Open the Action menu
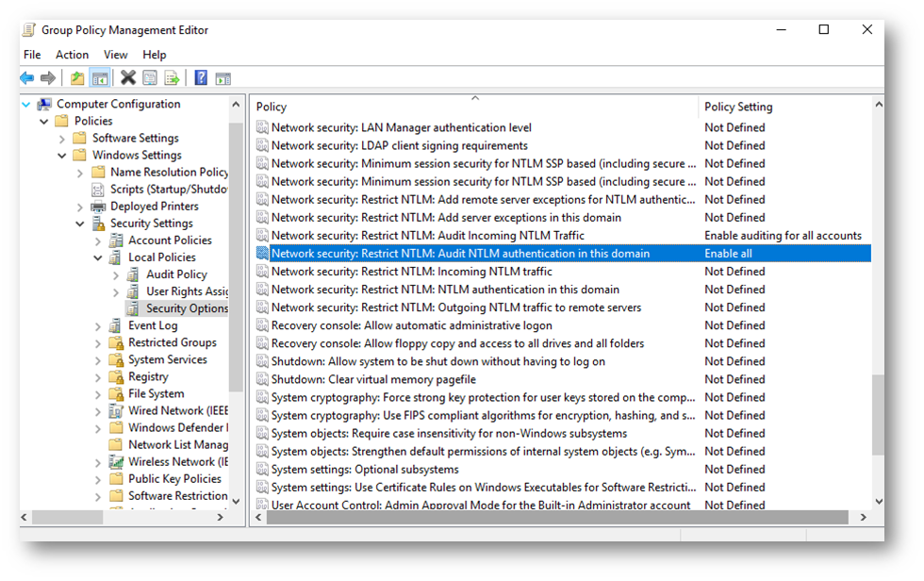924x581 pixels. (x=72, y=55)
